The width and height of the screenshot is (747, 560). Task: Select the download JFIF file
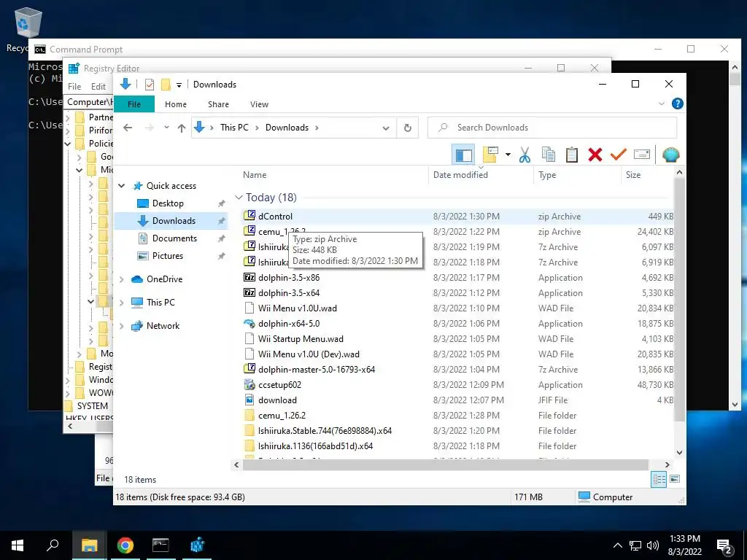click(277, 400)
